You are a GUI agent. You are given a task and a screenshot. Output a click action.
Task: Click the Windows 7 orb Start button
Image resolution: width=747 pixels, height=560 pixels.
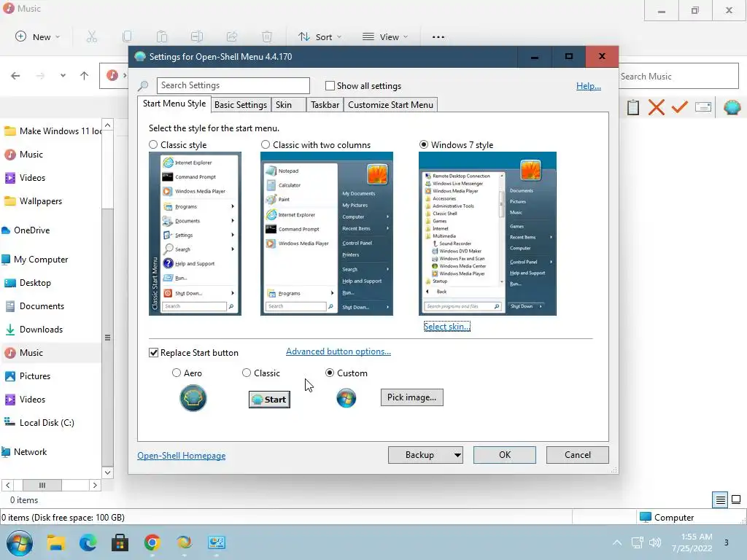pos(20,542)
